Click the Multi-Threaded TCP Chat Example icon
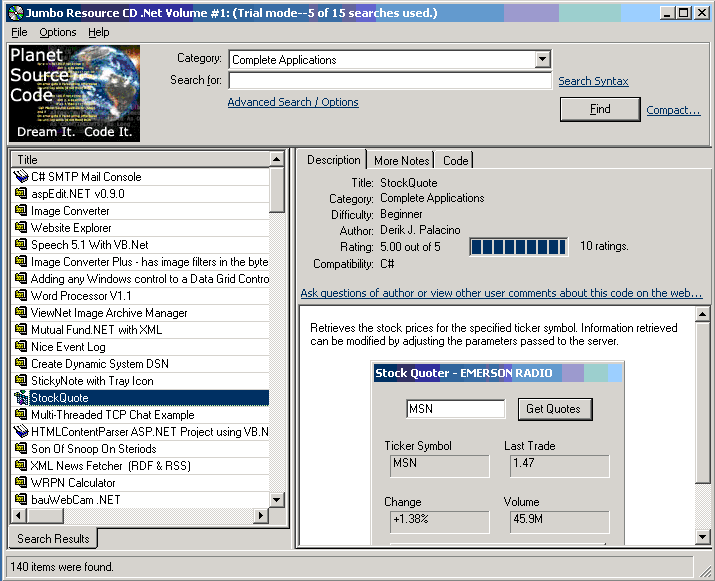This screenshot has width=715, height=581. [x=21, y=415]
